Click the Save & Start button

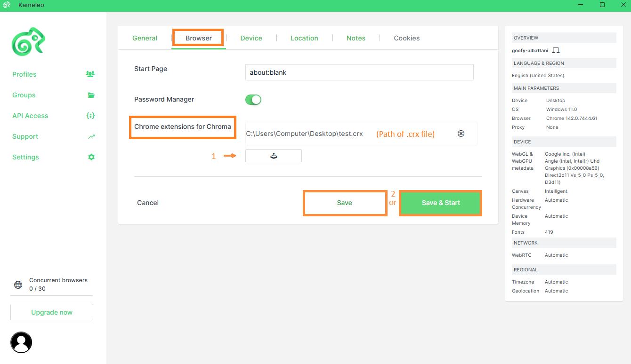[x=441, y=203]
